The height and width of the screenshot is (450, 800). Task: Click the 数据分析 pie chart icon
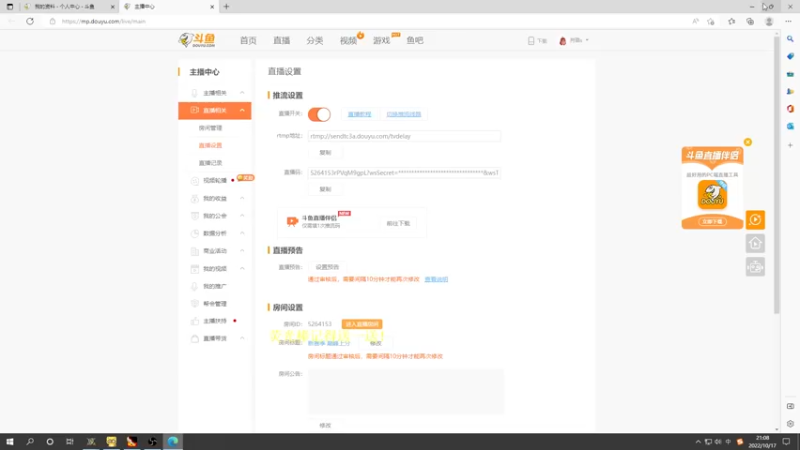point(194,233)
